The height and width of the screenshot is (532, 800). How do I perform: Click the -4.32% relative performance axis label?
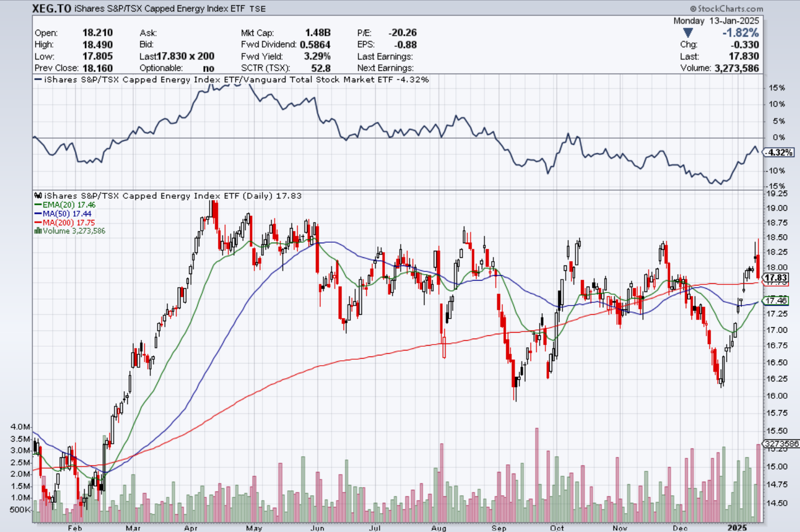click(779, 153)
